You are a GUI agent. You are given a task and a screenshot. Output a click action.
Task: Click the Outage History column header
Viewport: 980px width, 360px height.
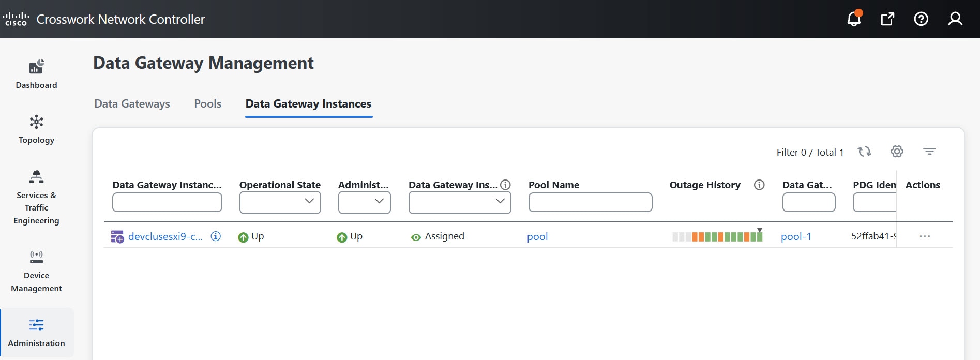[x=705, y=185]
